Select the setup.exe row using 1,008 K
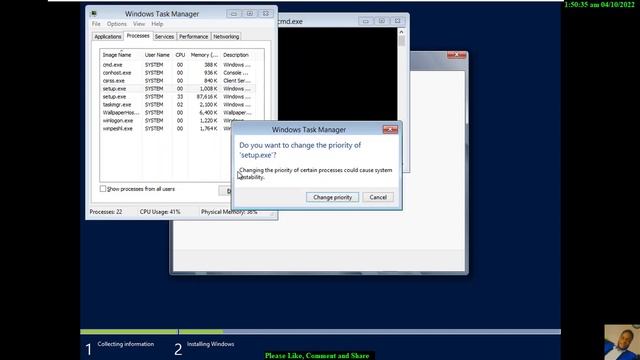The height and width of the screenshot is (360, 640). pyautogui.click(x=178, y=89)
